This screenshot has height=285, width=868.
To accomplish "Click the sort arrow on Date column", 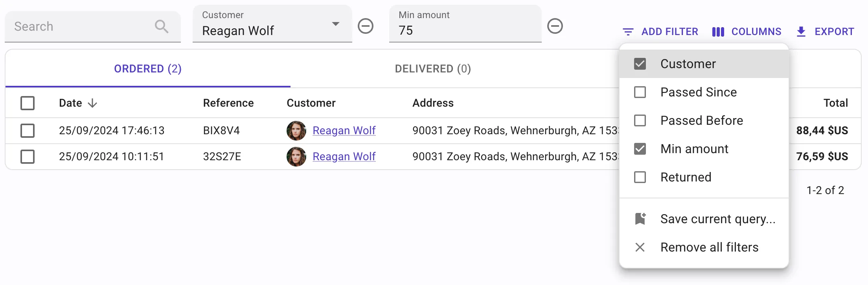I will click(92, 103).
